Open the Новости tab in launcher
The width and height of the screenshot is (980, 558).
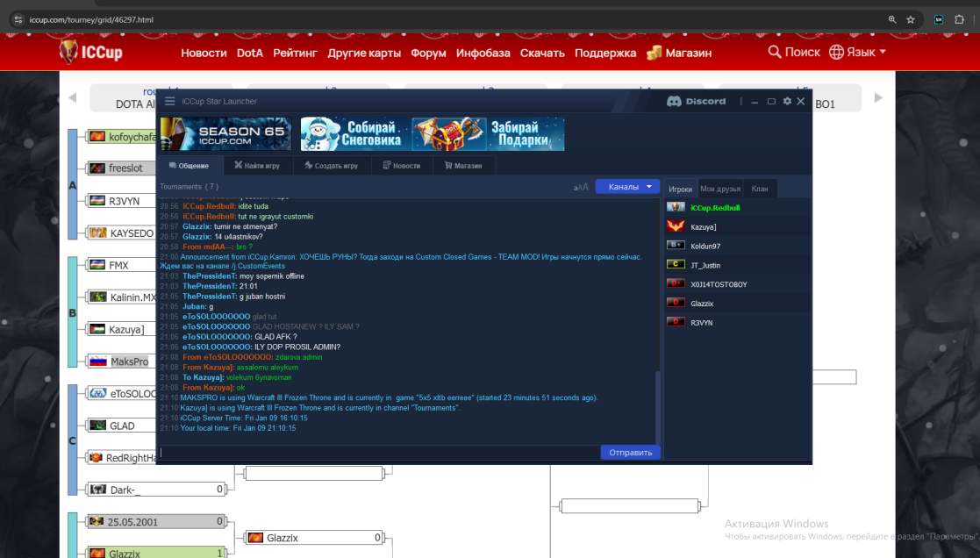coord(402,166)
